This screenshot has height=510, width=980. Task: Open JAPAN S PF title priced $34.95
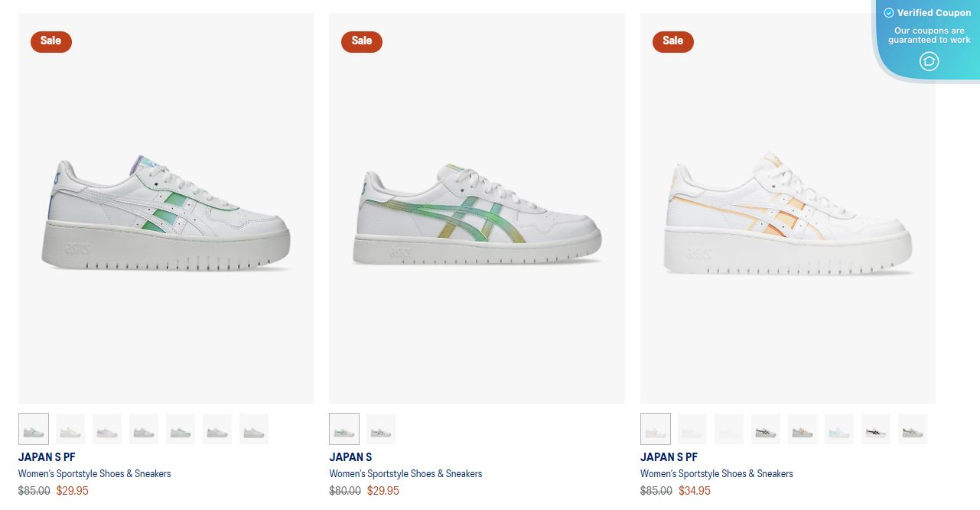coord(669,457)
